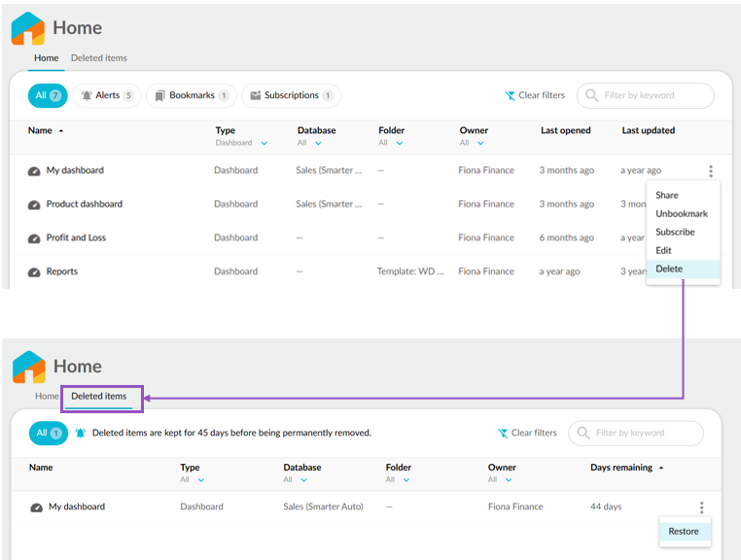Image resolution: width=741 pixels, height=560 pixels.
Task: Click gauge icon next to Profit and Loss
Action: pyautogui.click(x=34, y=238)
